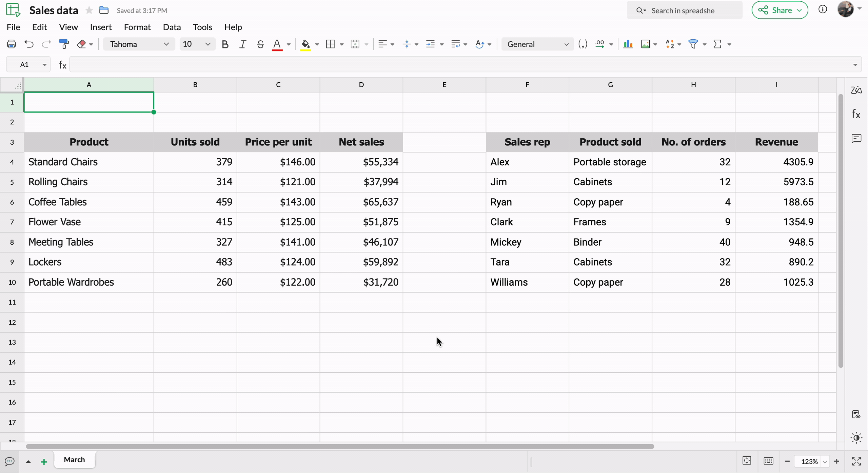
Task: Open insert image tool
Action: 645,44
